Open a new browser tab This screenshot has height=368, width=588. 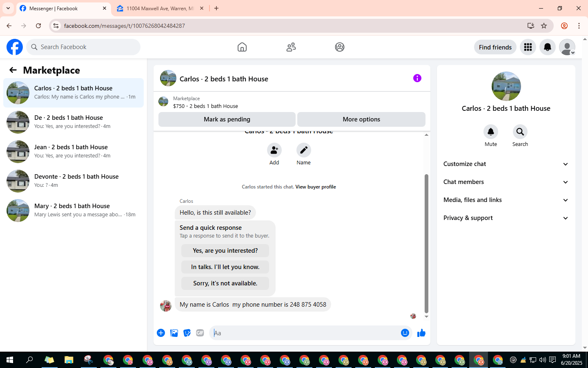click(x=216, y=8)
